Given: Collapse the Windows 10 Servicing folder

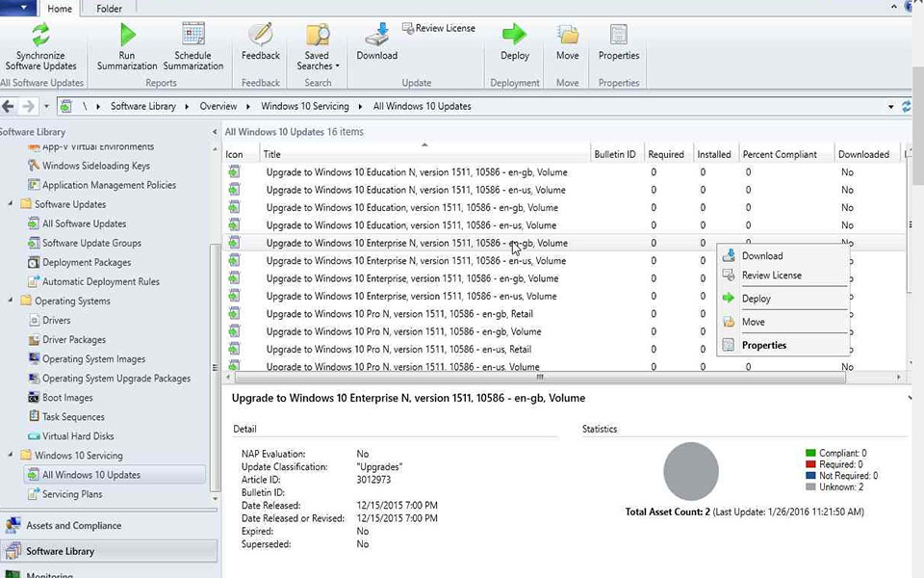Looking at the screenshot, I should 10,455.
